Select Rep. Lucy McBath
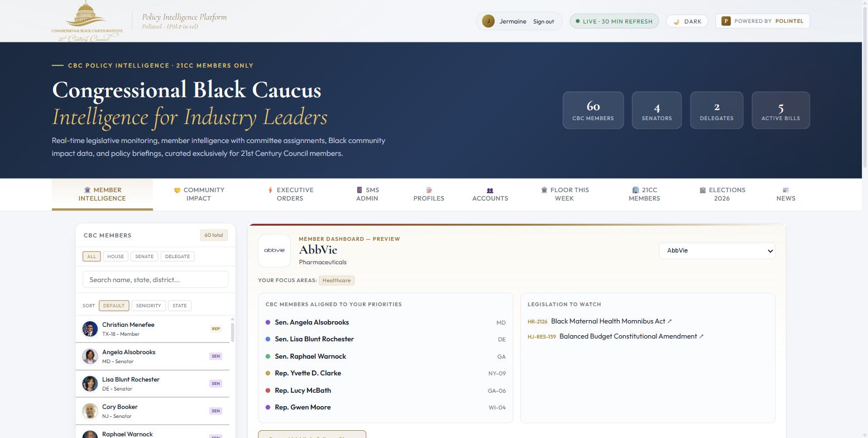Screen dimensions: 868x438 (x=386, y=391)
